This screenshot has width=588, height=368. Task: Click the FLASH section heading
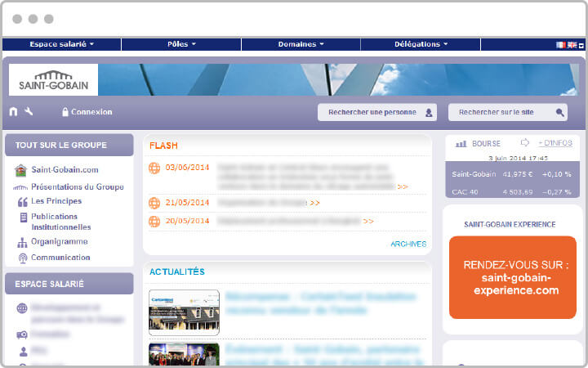click(163, 146)
